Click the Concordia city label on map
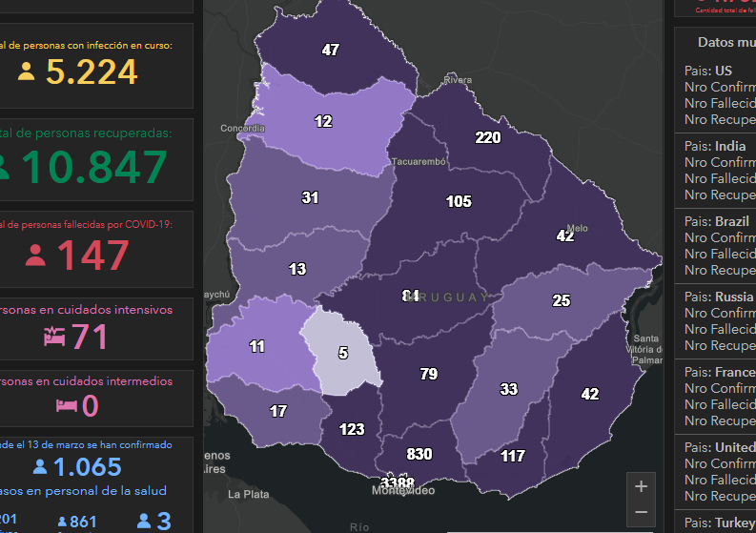The height and width of the screenshot is (533, 756). click(x=242, y=128)
